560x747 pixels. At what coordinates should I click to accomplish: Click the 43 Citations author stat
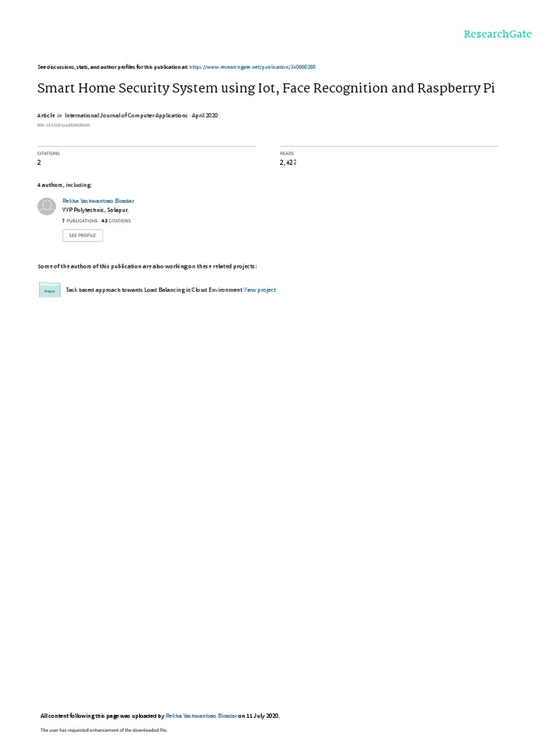116,221
